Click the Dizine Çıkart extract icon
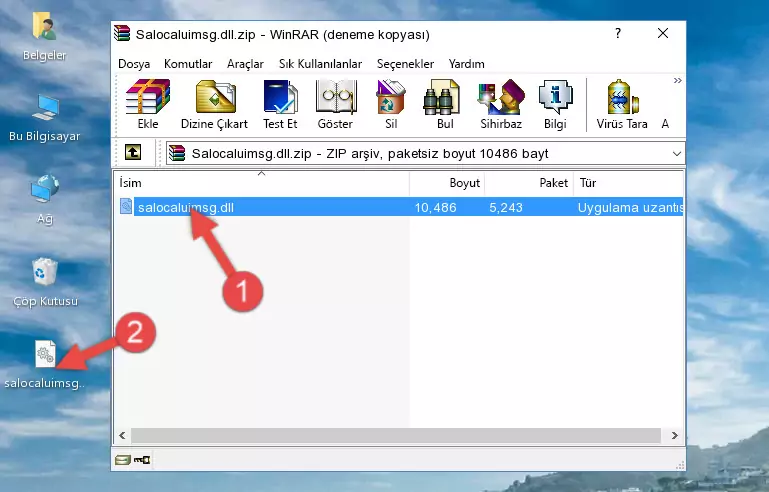Image resolution: width=769 pixels, height=492 pixels. (x=214, y=104)
